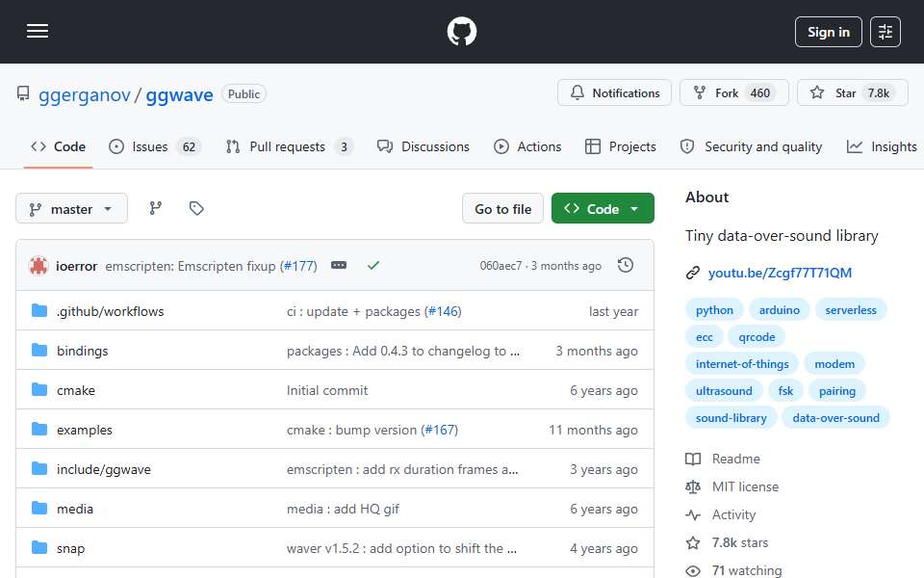Go to GitHub homepage via Octocat logo

(x=461, y=31)
